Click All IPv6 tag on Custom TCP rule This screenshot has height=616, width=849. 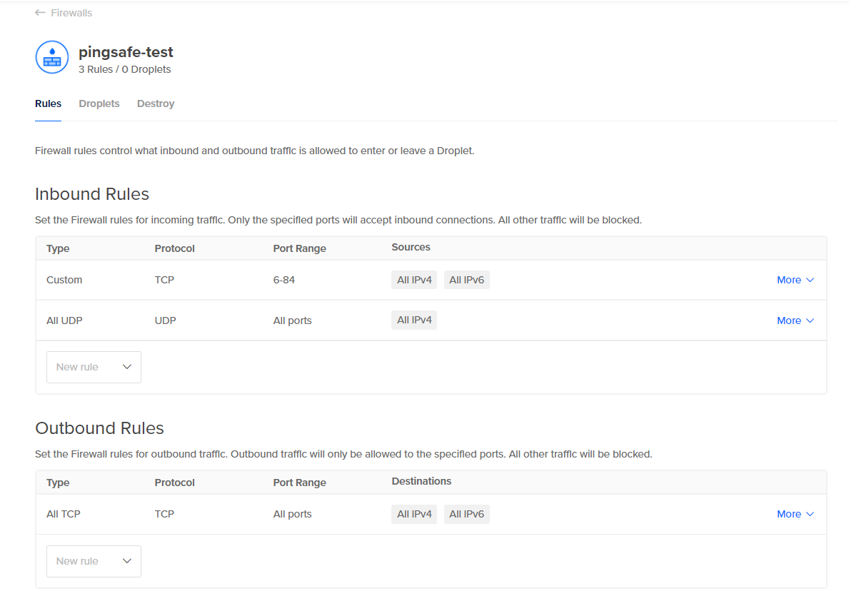pyautogui.click(x=466, y=280)
